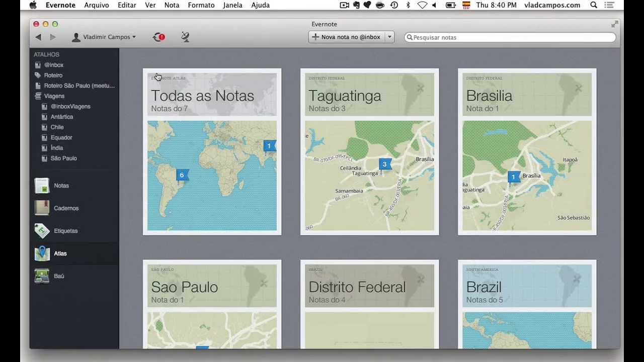Image resolution: width=644 pixels, height=362 pixels.
Task: Open Spotlight search in menu bar
Action: point(594,5)
